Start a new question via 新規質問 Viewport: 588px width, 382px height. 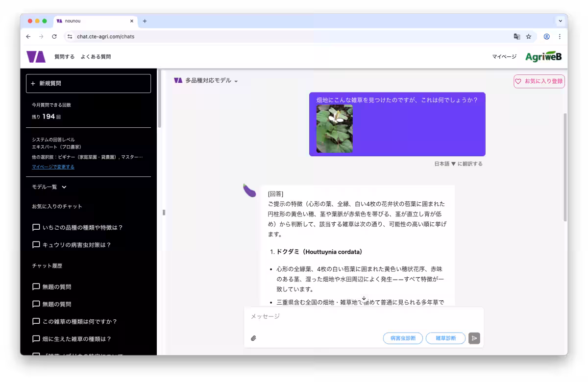88,83
